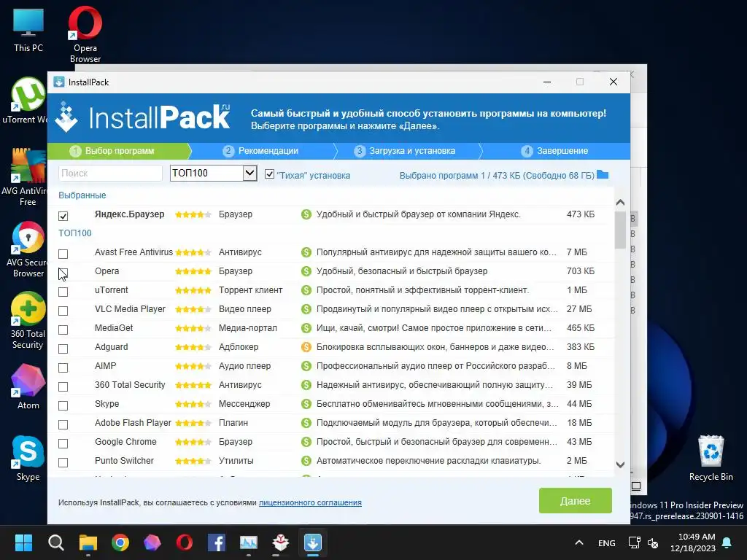Open File Explorer from the taskbar

click(x=88, y=542)
